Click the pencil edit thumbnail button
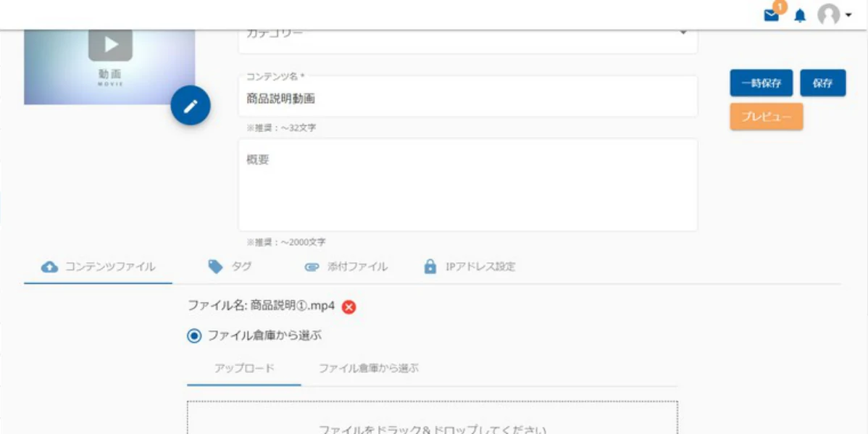The height and width of the screenshot is (434, 868). (191, 105)
